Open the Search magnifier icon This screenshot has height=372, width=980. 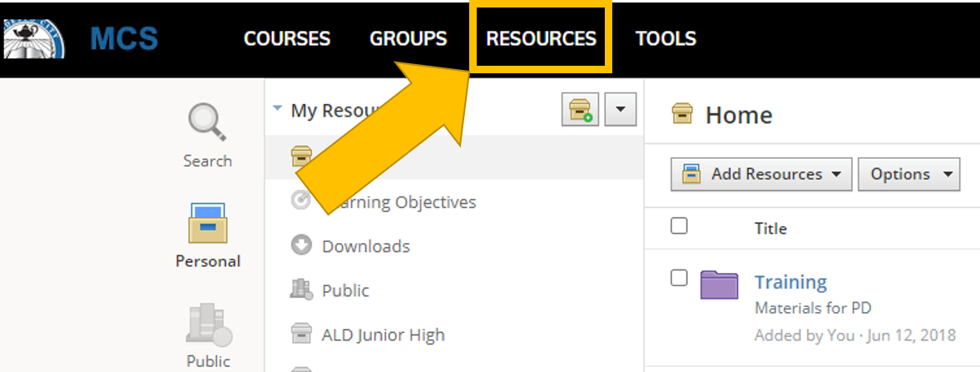point(207,122)
